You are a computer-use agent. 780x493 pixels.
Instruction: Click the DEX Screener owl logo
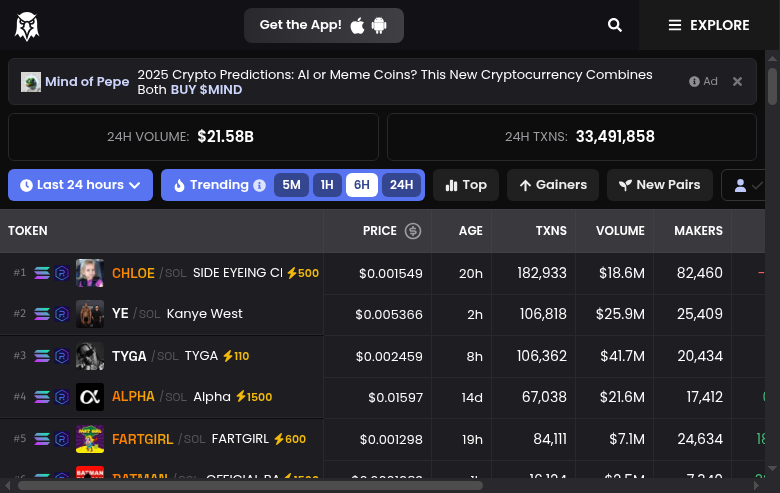tap(27, 26)
